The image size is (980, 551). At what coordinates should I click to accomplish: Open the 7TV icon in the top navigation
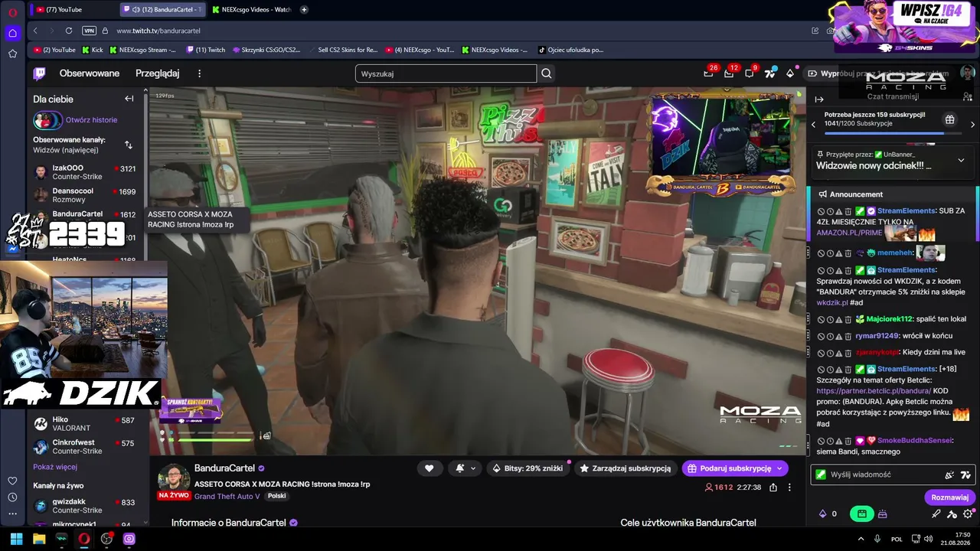click(x=770, y=73)
